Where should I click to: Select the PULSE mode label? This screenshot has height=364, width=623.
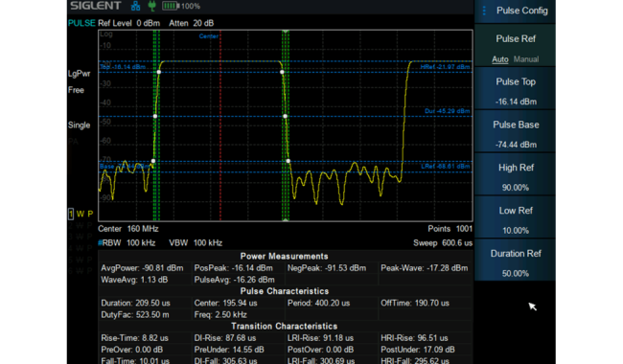(81, 23)
